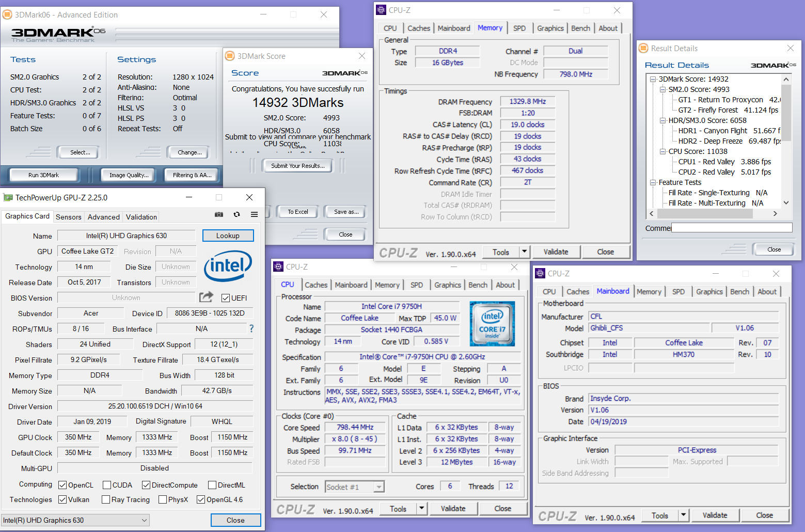Screen dimensions: 805x532
Task: Click Validate in CPU-Z Memory window
Action: point(556,252)
